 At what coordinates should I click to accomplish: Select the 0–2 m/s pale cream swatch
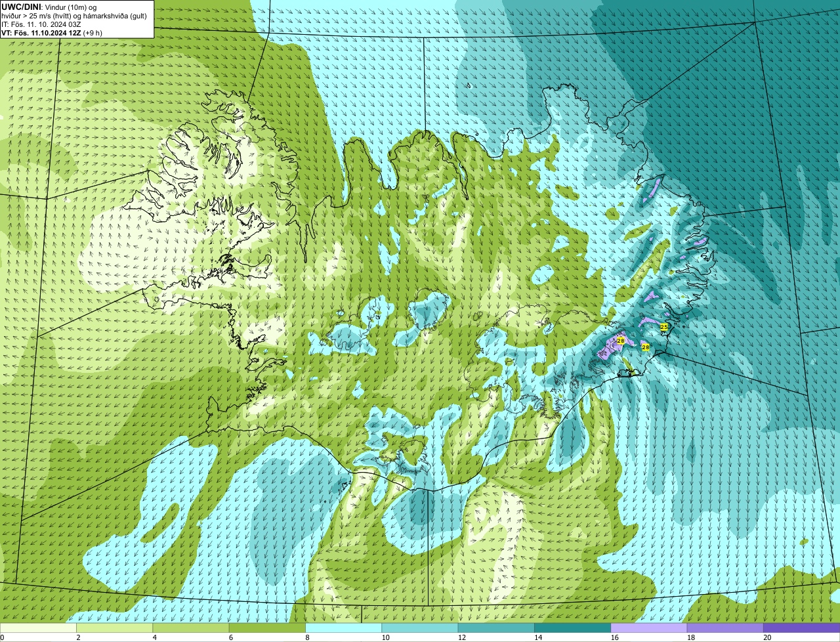point(39,628)
